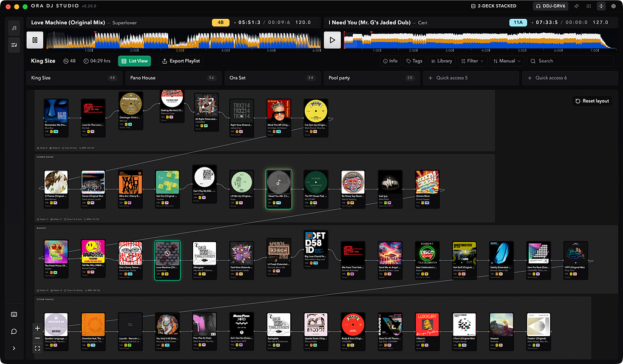Select the Work This MF track card
623x364 pixels.
279,118
